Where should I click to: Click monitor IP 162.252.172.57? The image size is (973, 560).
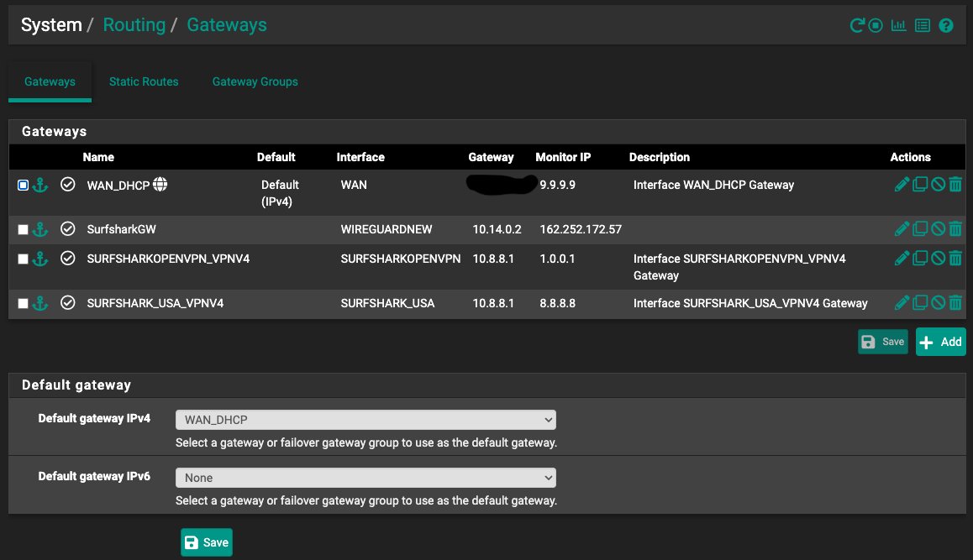click(581, 229)
